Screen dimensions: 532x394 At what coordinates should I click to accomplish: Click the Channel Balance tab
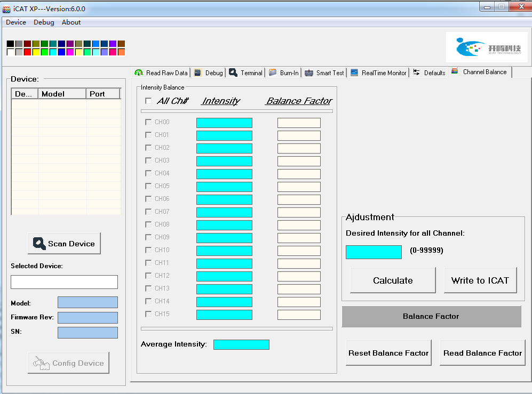click(480, 72)
